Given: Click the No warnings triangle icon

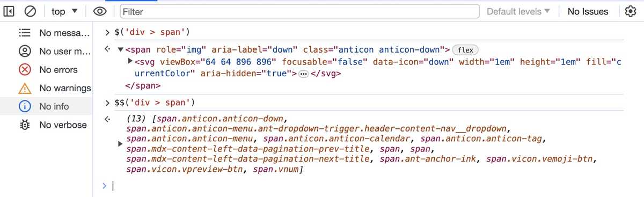Looking at the screenshot, I should [x=25, y=88].
